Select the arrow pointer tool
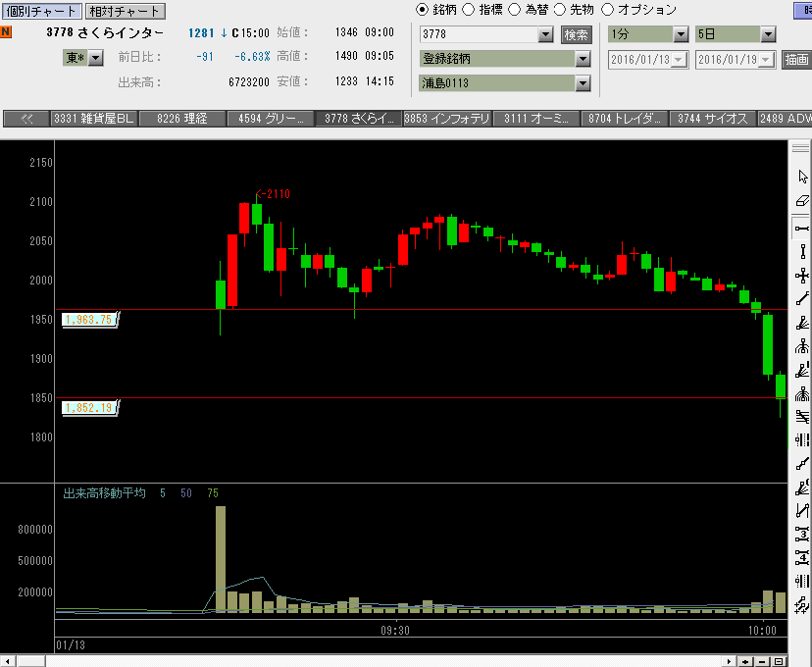The width and height of the screenshot is (812, 667). click(802, 177)
